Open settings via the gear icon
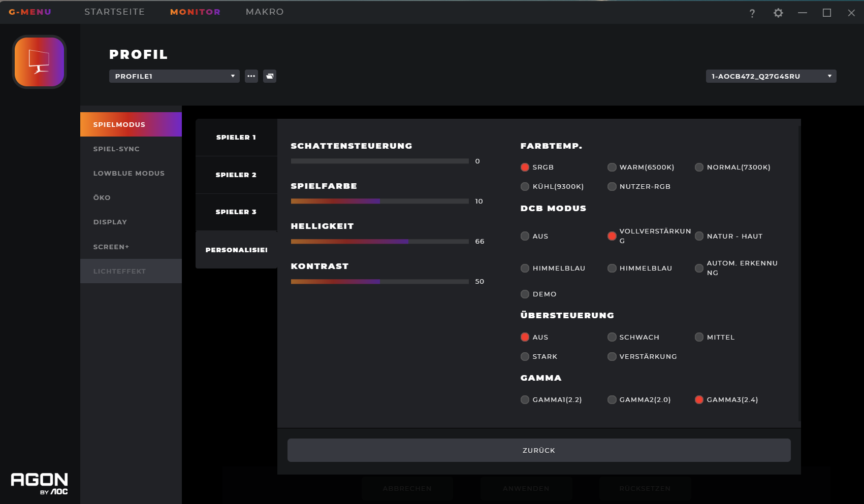 pos(778,13)
